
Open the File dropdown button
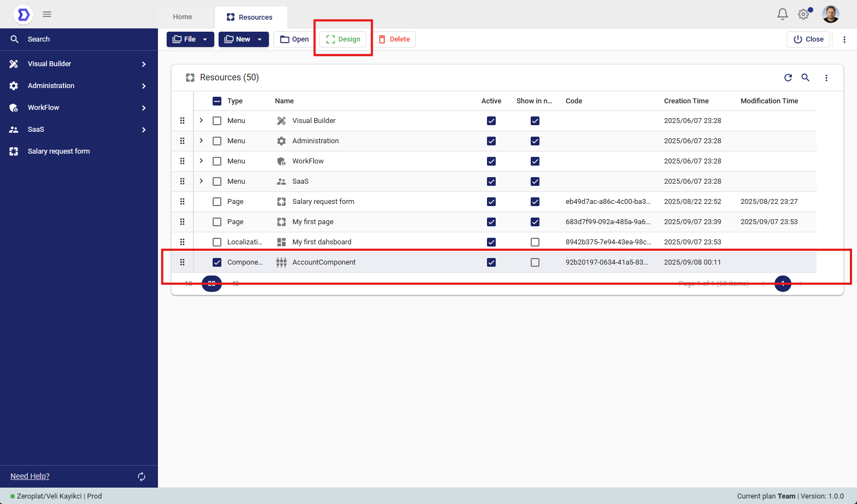click(x=190, y=39)
